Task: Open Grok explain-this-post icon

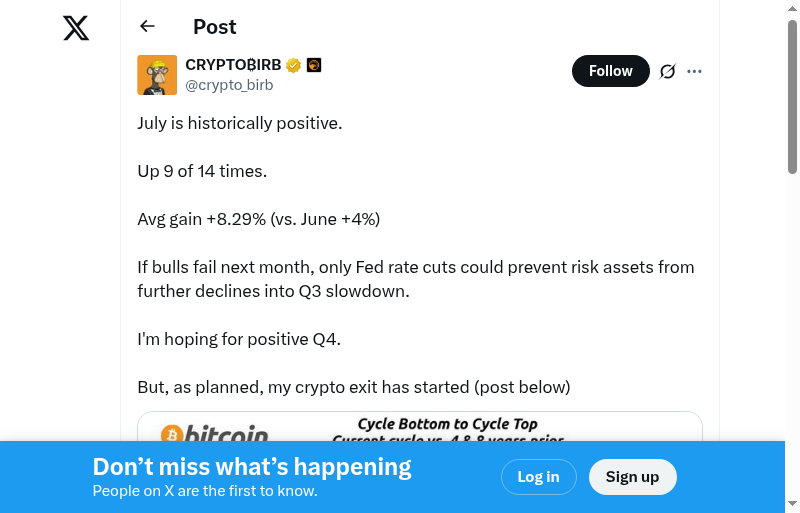Action: click(x=668, y=71)
